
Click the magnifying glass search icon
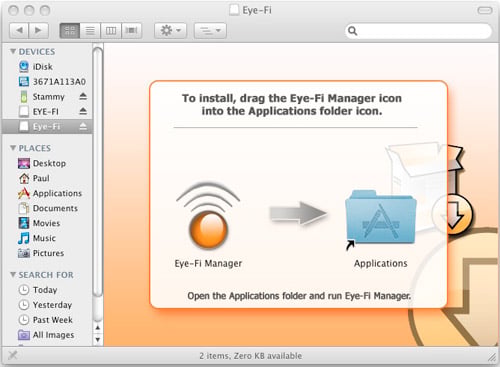pos(352,31)
